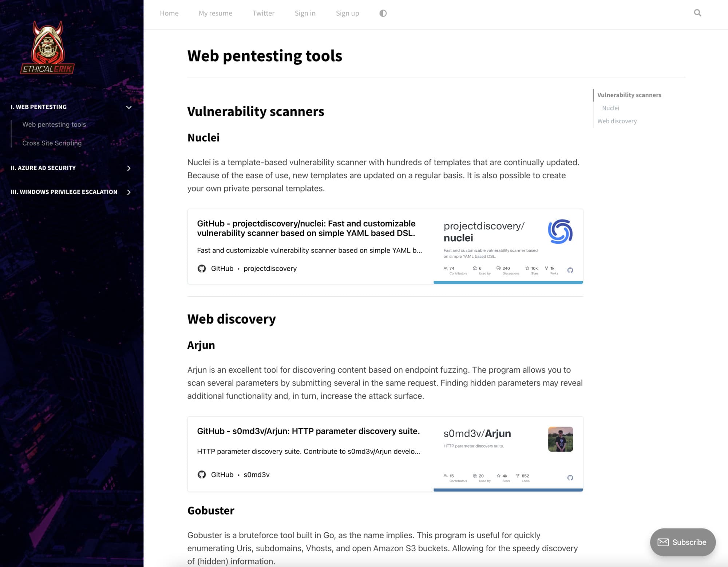Open Cross Site Scripting sidebar page
Viewport: 728px width, 567px height.
[52, 143]
